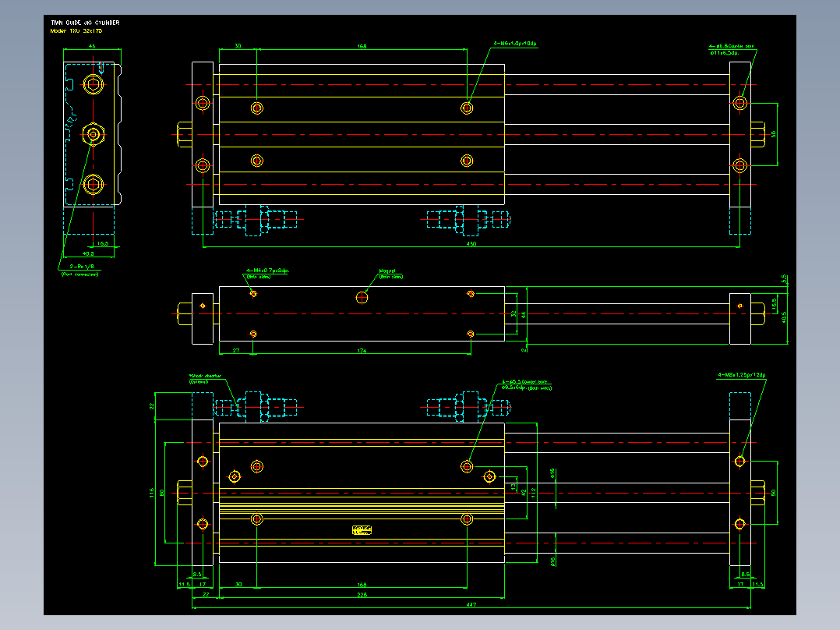Pick the 46 width dimension on end view

(92, 46)
